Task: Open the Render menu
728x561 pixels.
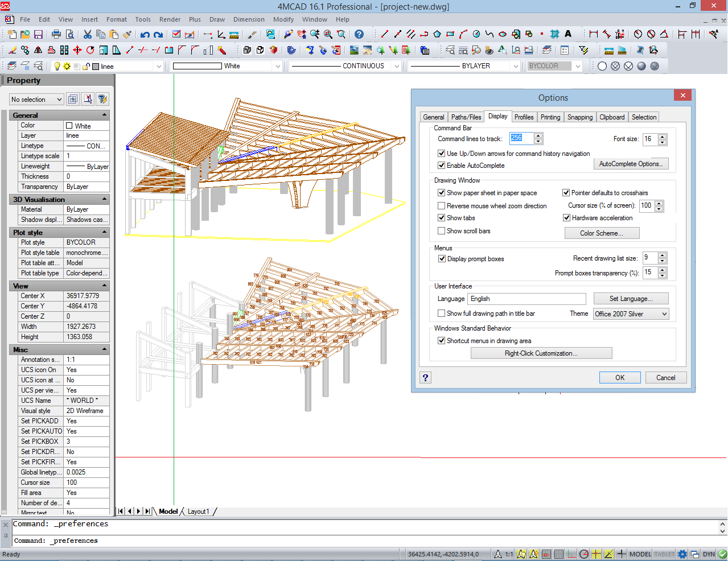Action: (x=170, y=19)
